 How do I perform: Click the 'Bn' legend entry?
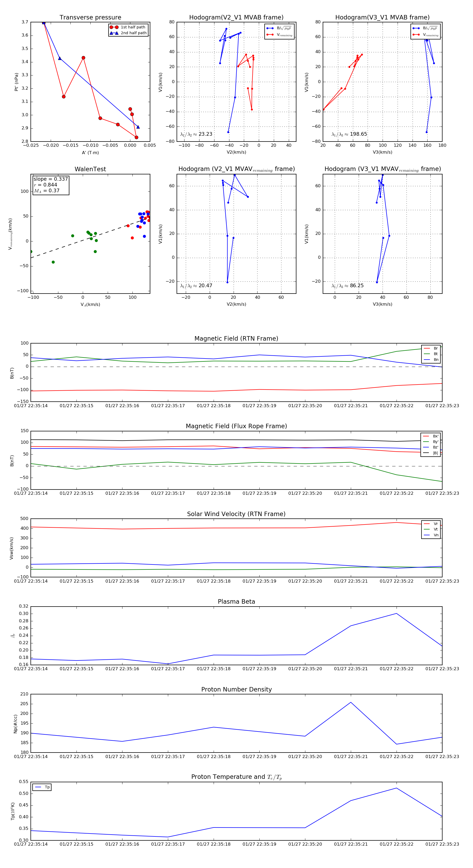click(431, 360)
